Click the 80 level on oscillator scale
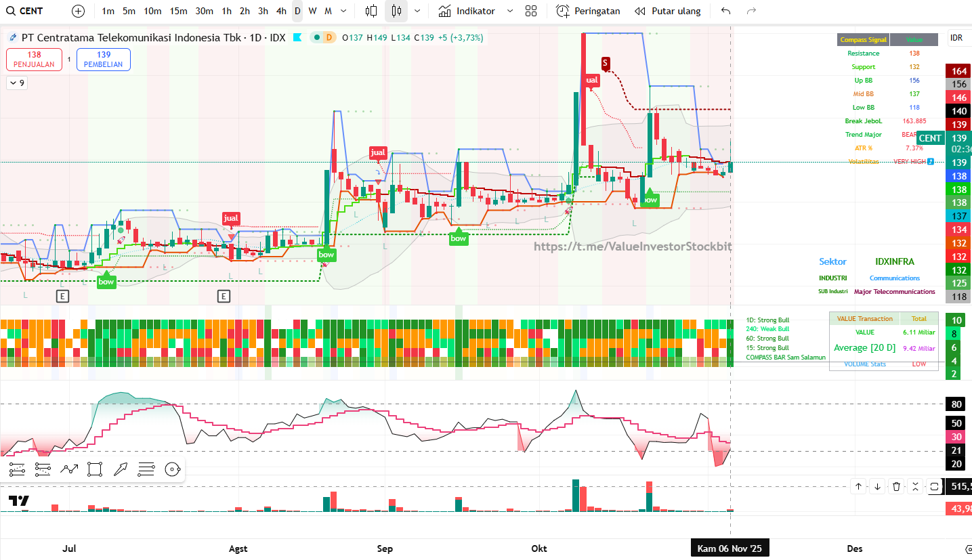This screenshot has height=560, width=972. click(957, 405)
